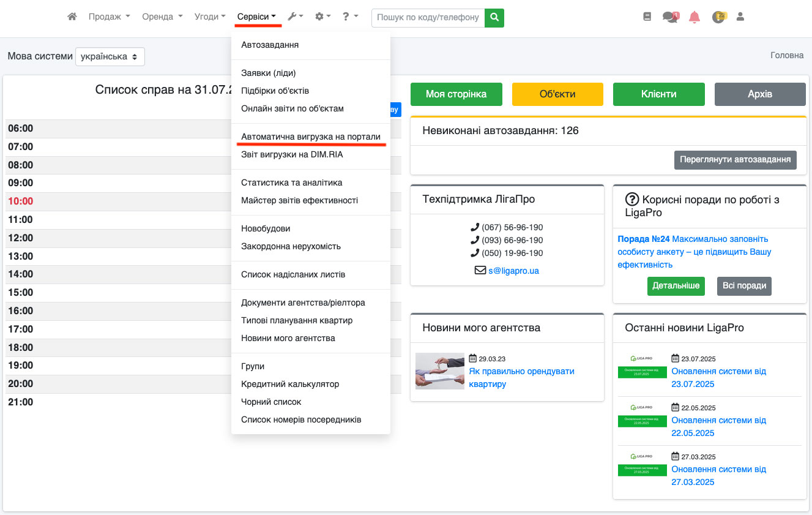The image size is (812, 515).
Task: Click the envelope icon next to support email
Action: click(x=480, y=270)
